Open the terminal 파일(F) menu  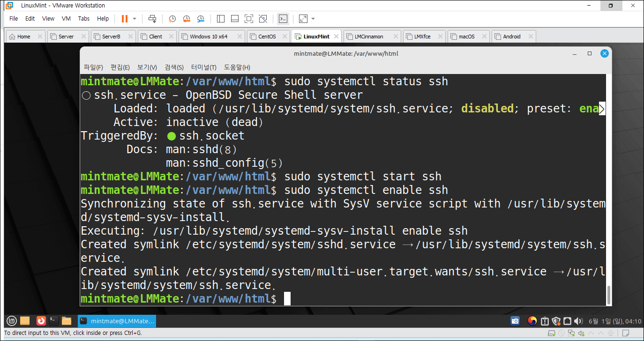(x=93, y=67)
